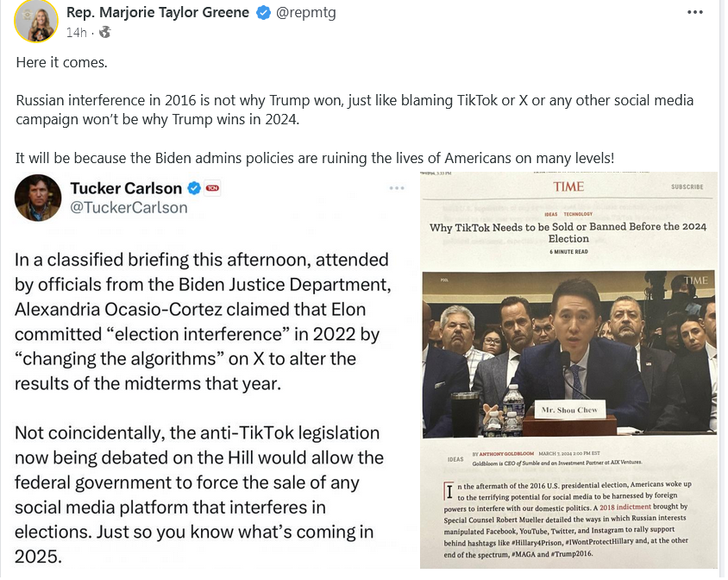Open the post options three-dot menu
This screenshot has height=580, width=728.
[695, 12]
